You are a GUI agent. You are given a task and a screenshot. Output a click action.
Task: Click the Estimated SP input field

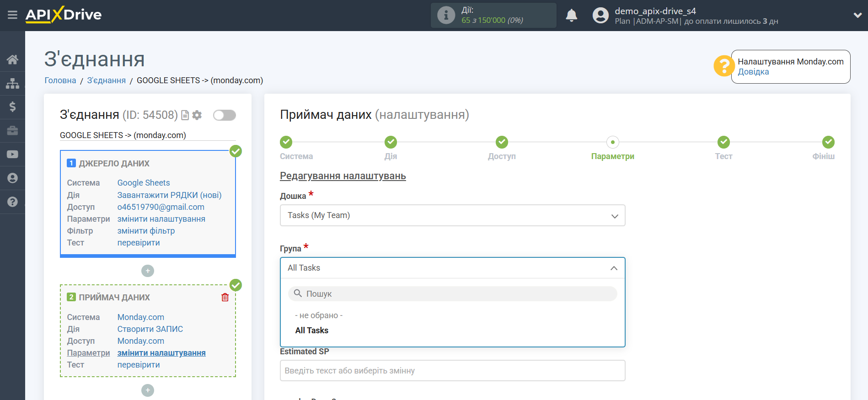click(452, 371)
